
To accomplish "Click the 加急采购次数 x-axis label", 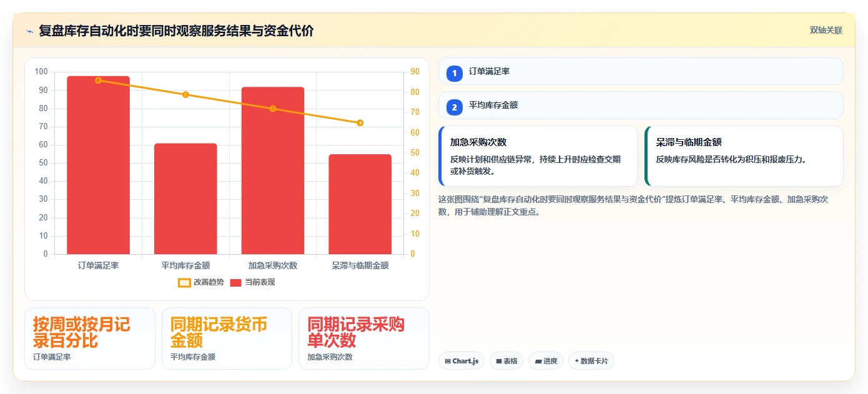I will coord(273,265).
